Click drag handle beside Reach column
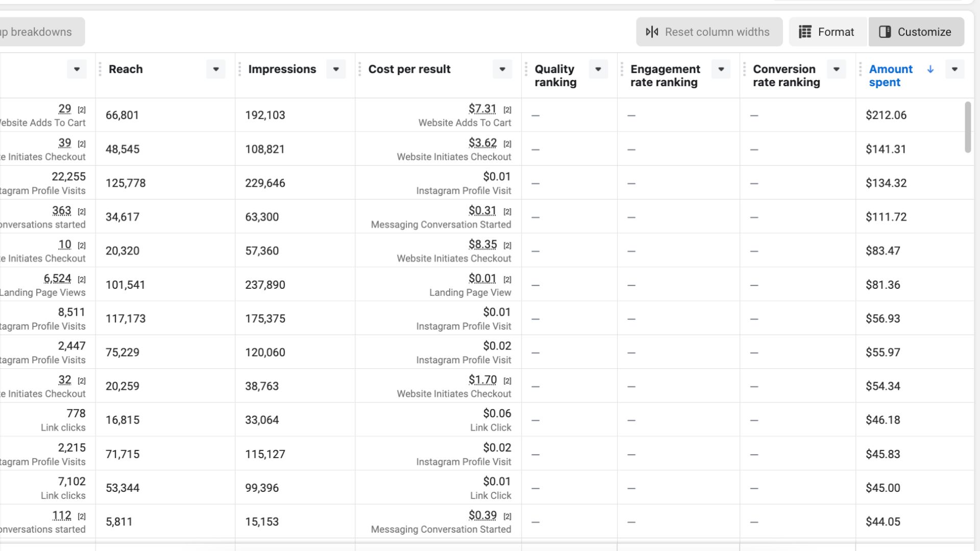980x551 pixels. pyautogui.click(x=100, y=69)
